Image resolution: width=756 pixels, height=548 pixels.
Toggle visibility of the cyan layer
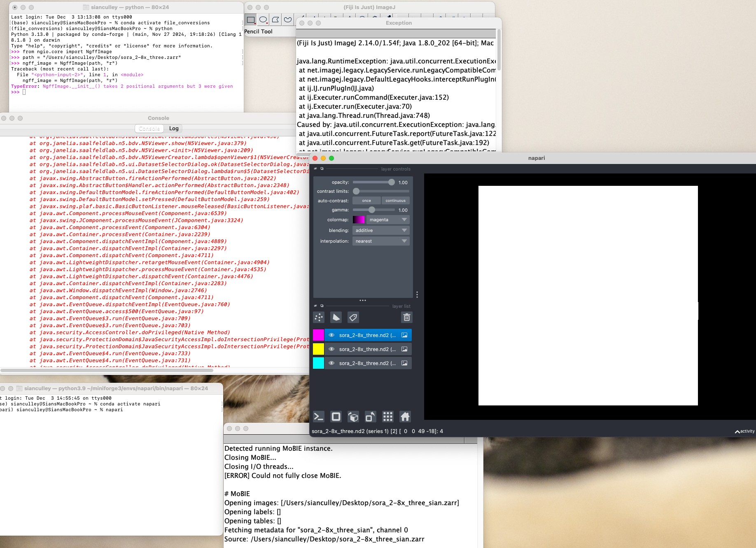tap(331, 363)
